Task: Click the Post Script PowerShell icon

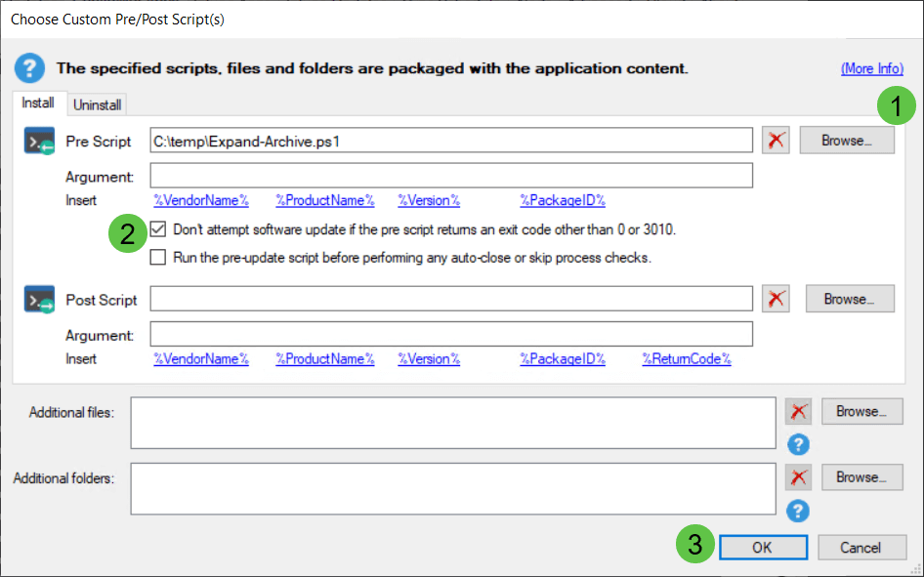Action: point(39,300)
